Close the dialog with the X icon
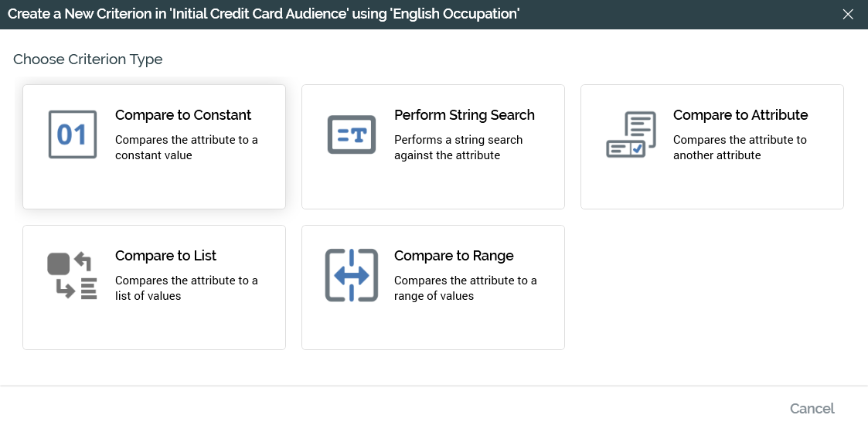868x432 pixels. click(848, 14)
